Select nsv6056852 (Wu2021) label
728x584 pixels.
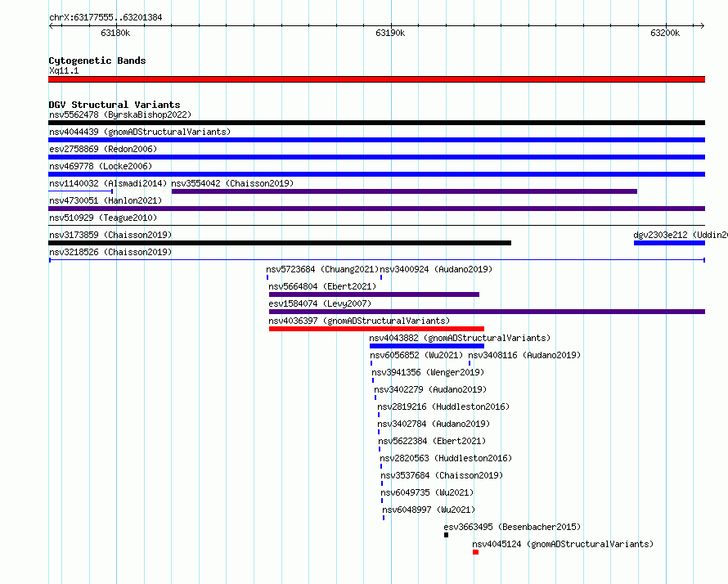(x=416, y=355)
